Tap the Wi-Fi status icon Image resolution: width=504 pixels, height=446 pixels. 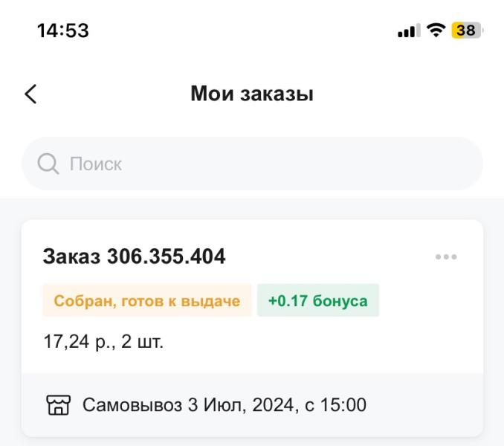pyautogui.click(x=436, y=30)
